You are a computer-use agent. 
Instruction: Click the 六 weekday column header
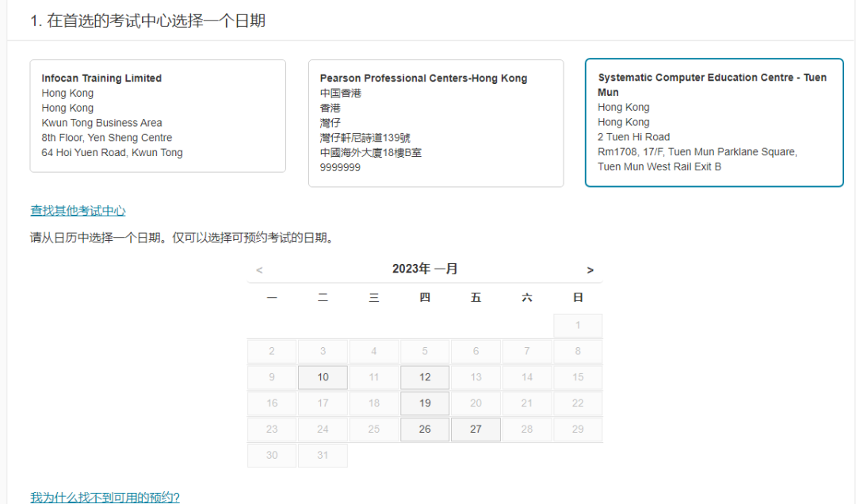(527, 298)
